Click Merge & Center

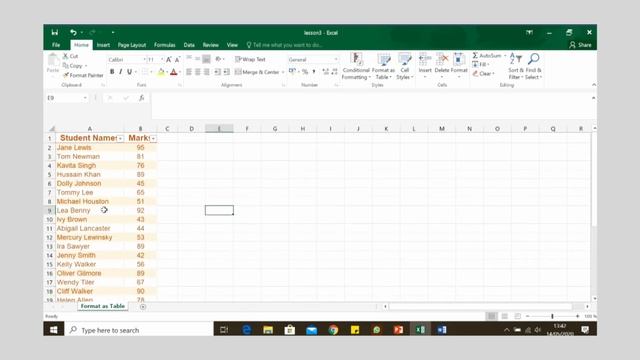pyautogui.click(x=257, y=72)
